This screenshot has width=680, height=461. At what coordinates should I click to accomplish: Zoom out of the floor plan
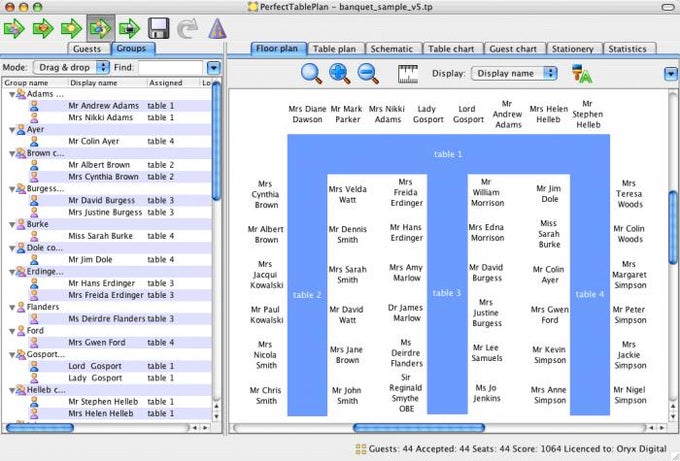(368, 73)
